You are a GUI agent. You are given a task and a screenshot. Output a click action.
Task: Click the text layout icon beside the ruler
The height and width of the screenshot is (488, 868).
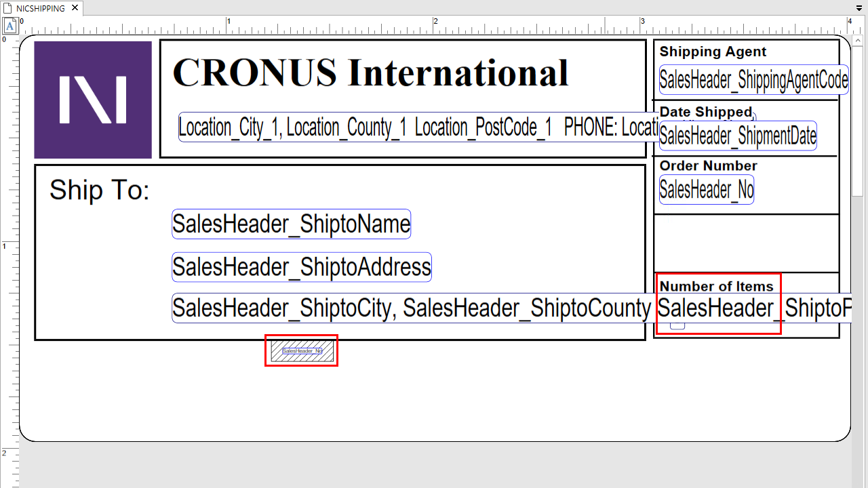(10, 26)
